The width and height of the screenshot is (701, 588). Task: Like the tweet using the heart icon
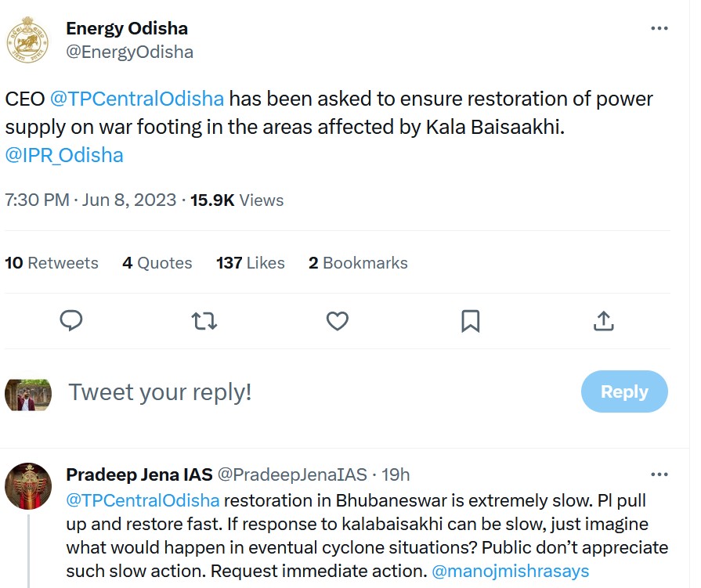(x=338, y=321)
